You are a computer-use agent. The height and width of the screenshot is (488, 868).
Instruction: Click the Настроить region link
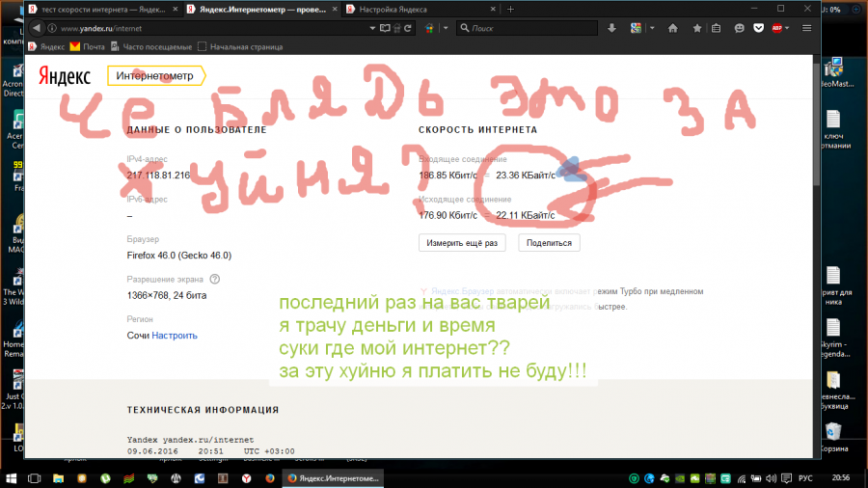[x=175, y=336]
